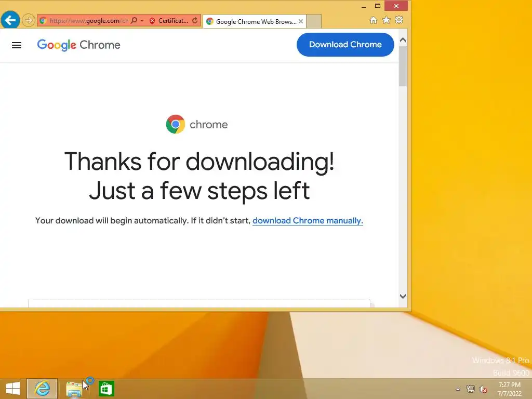Click the Chrome favicon in the address bar
Image resolution: width=532 pixels, height=399 pixels.
pos(43,21)
